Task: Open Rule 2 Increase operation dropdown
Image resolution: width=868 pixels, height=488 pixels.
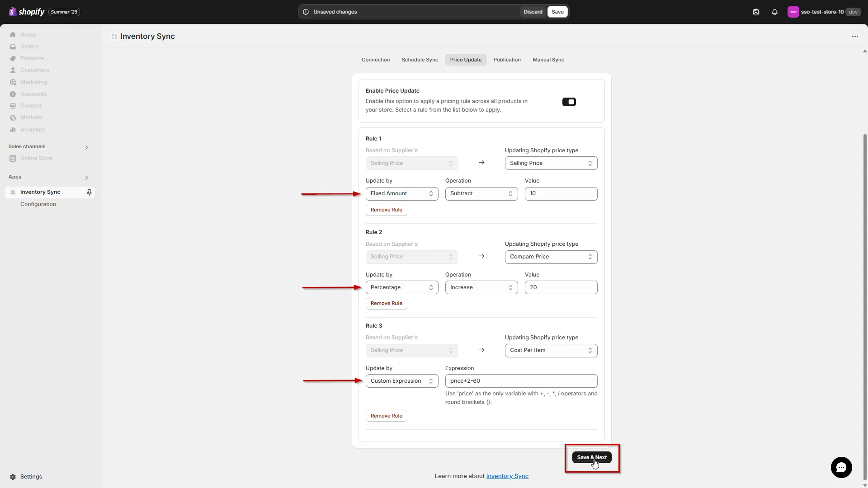Action: (x=481, y=287)
